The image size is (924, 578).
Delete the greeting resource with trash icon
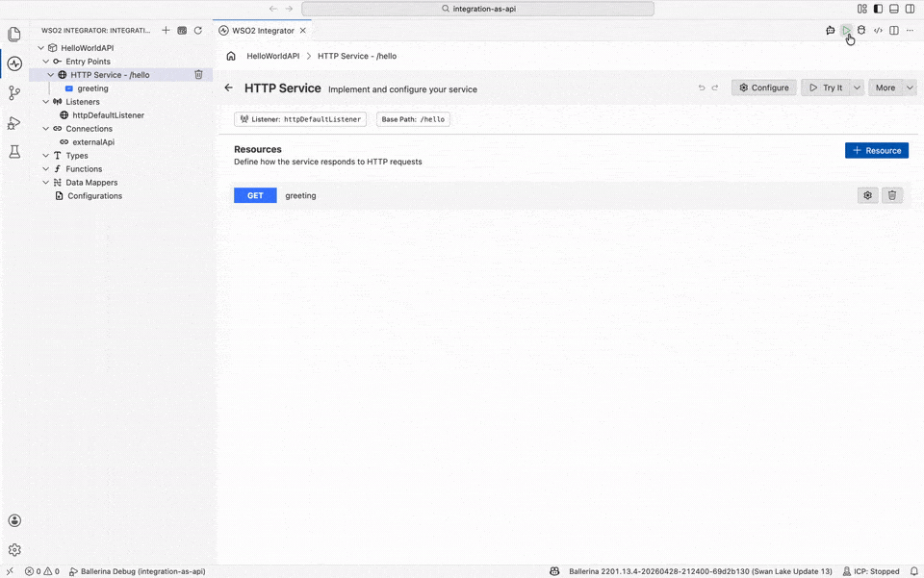coord(892,195)
